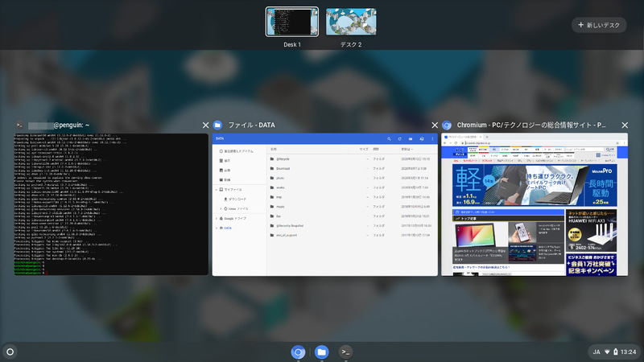Switch to the デスク 2 thumbnail
Image resolution: width=644 pixels, height=362 pixels.
(351, 22)
